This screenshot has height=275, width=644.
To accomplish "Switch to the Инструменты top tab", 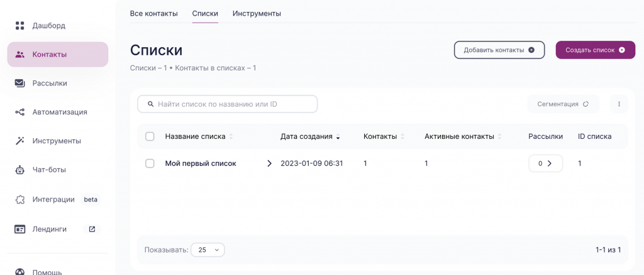I will coord(257,14).
